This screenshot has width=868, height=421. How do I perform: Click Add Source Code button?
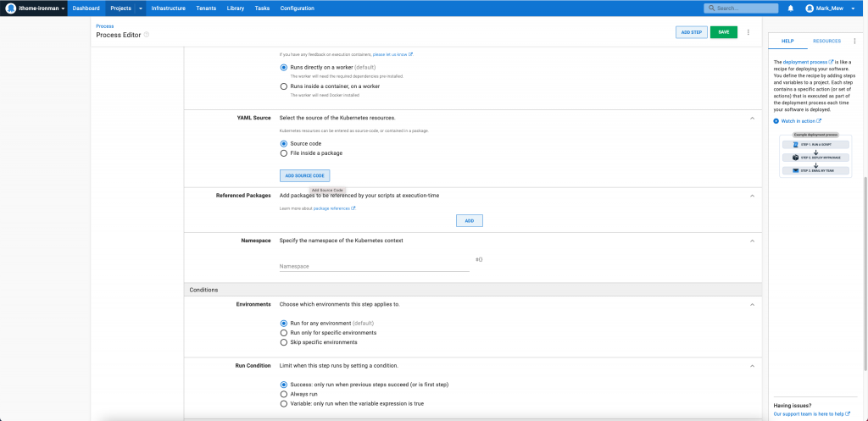304,175
